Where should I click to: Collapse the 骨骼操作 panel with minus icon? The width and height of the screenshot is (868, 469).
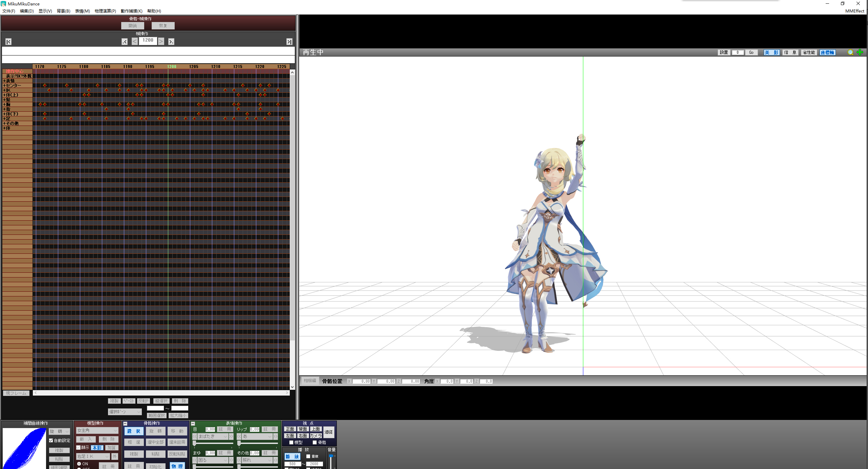(125, 423)
